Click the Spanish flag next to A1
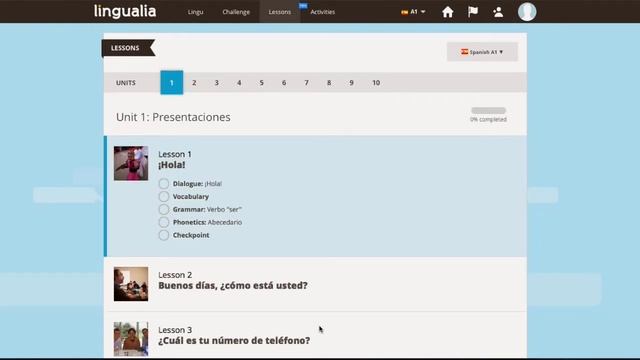This screenshot has width=640, height=360. [404, 12]
